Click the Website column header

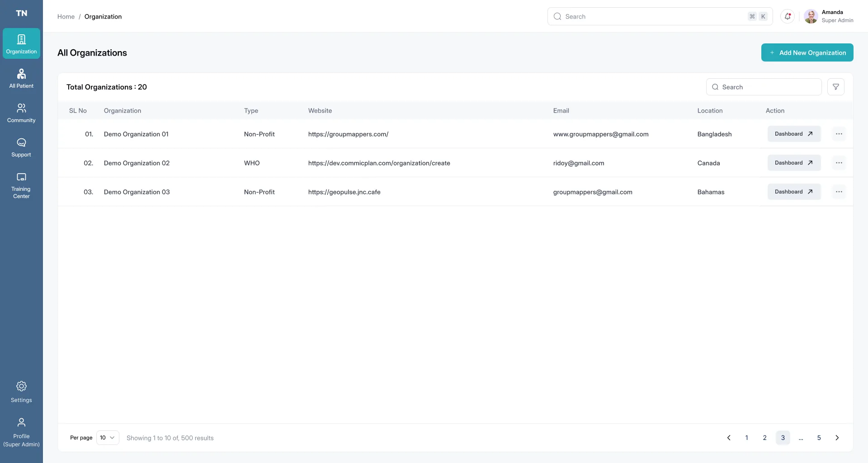point(320,111)
